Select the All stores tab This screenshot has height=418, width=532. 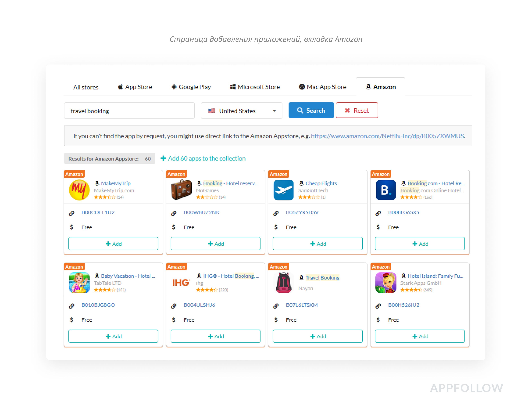(86, 87)
